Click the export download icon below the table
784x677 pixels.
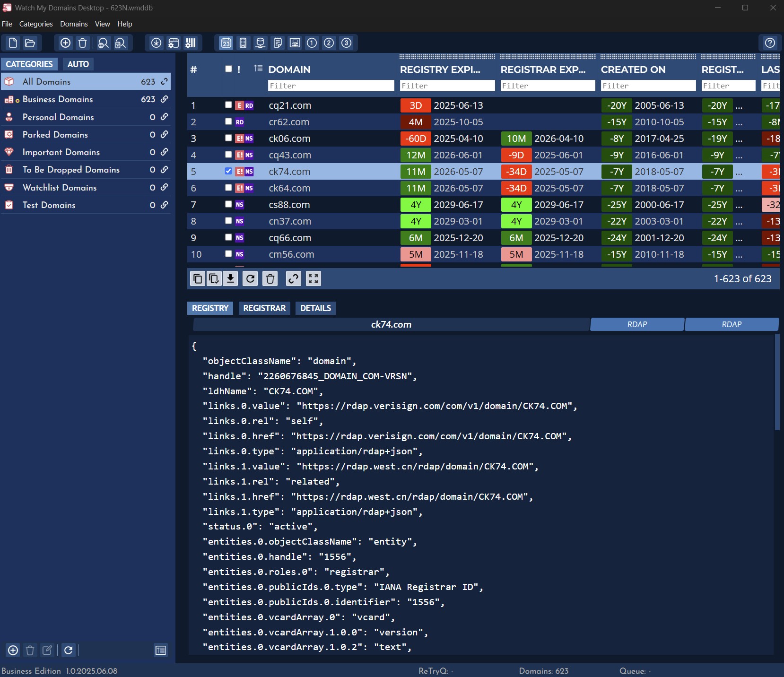click(x=230, y=278)
